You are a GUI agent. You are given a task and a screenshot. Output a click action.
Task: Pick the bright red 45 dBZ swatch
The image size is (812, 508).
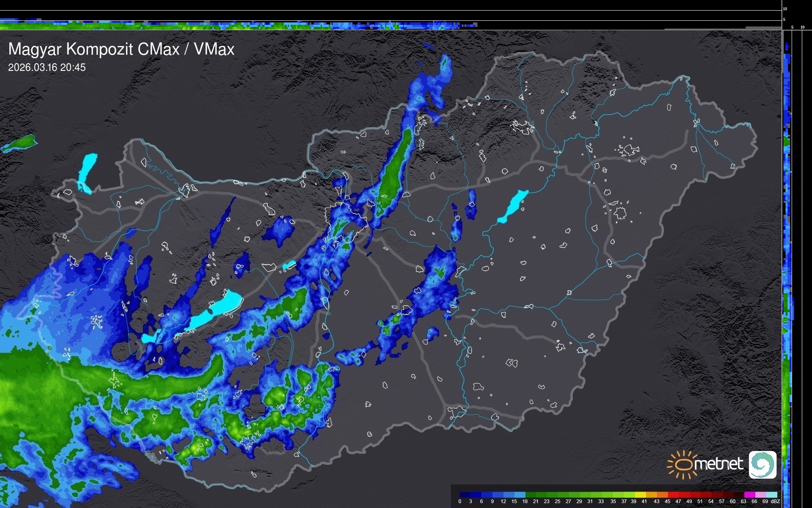click(673, 495)
